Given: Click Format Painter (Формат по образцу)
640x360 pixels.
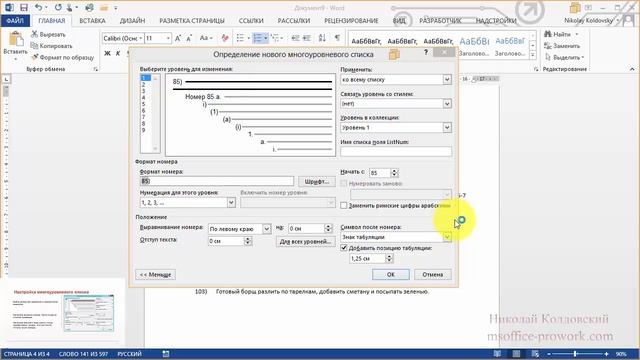Looking at the screenshot, I should tap(63, 58).
